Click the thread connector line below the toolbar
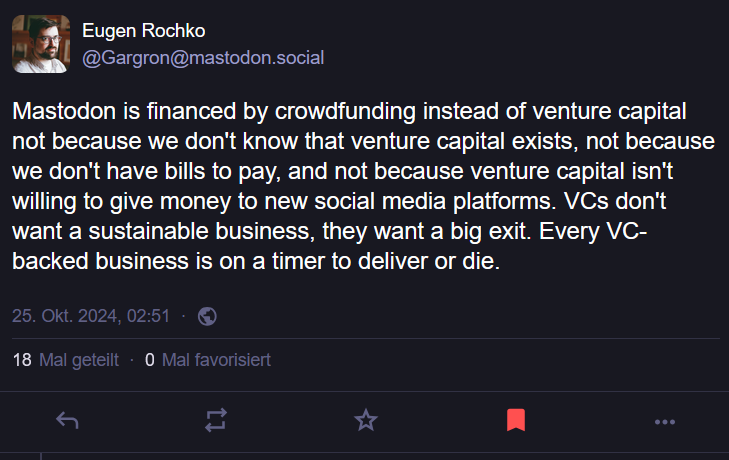The width and height of the screenshot is (729, 460). click(x=41, y=456)
